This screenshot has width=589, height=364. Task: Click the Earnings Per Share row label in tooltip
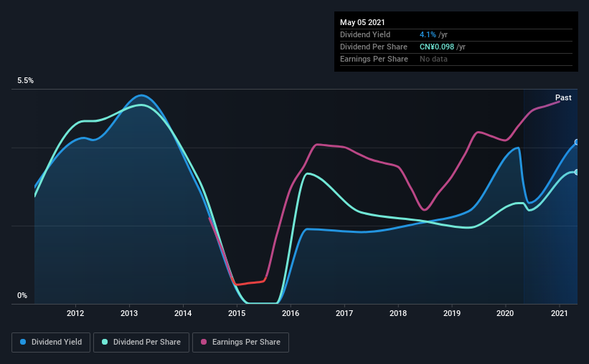374,59
